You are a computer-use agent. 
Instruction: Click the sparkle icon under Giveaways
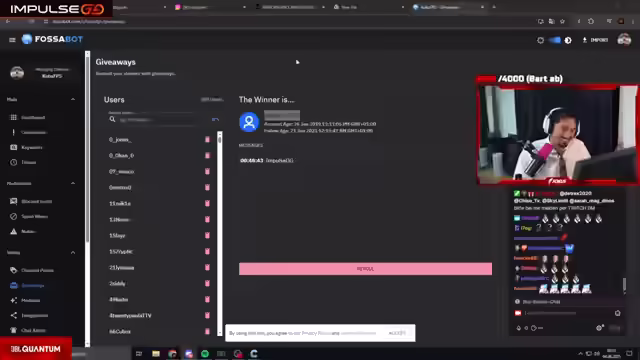(13, 300)
